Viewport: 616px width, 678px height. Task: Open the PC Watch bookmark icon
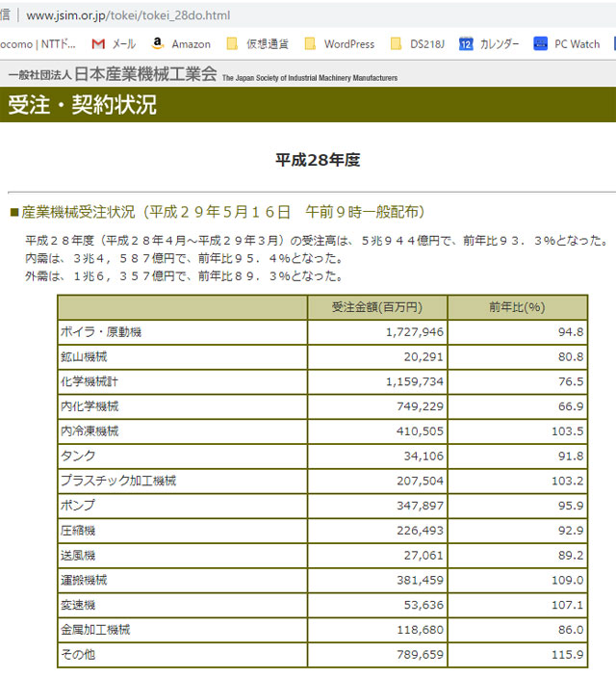[540, 43]
